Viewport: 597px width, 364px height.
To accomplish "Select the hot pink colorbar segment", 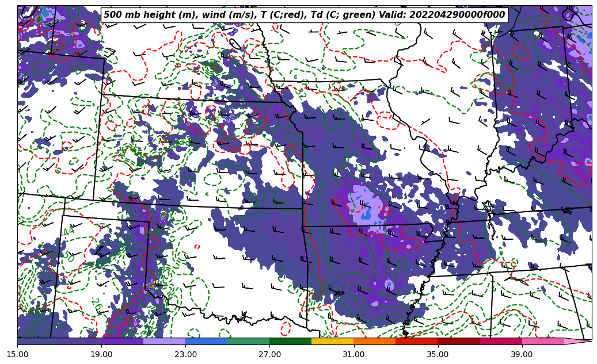I will pos(542,341).
